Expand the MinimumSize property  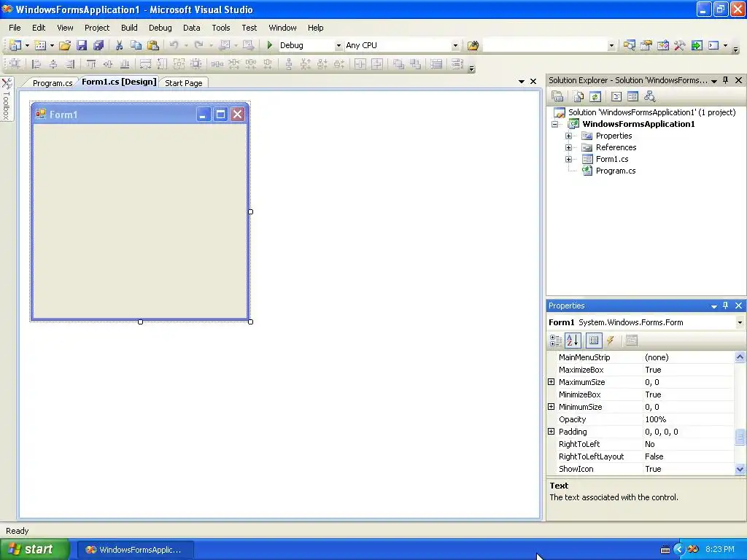click(551, 407)
